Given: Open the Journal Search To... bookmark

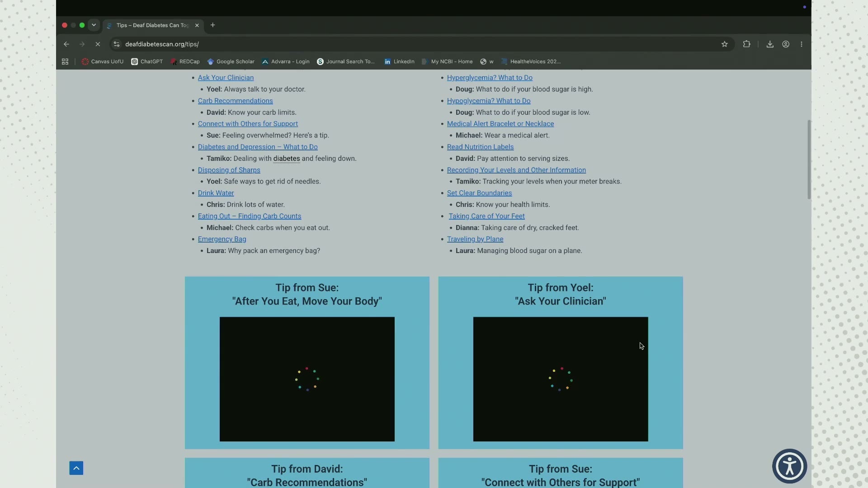Looking at the screenshot, I should coord(346,61).
